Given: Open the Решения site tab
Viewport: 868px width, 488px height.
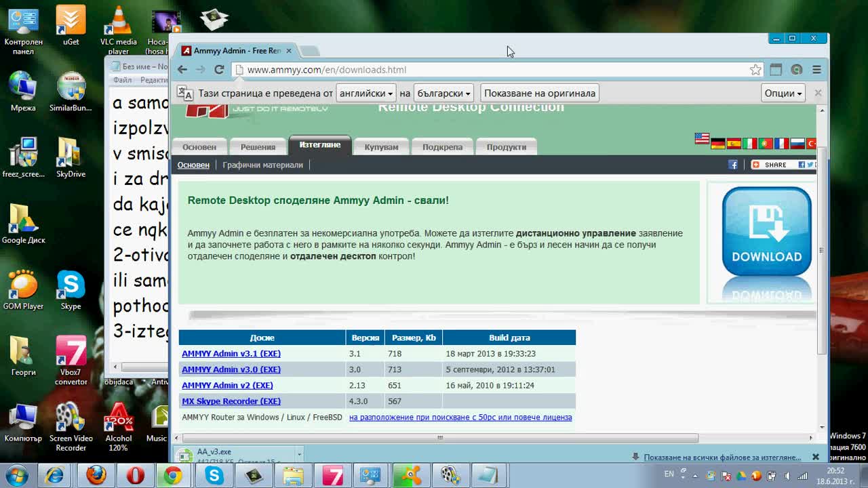Looking at the screenshot, I should (x=258, y=147).
